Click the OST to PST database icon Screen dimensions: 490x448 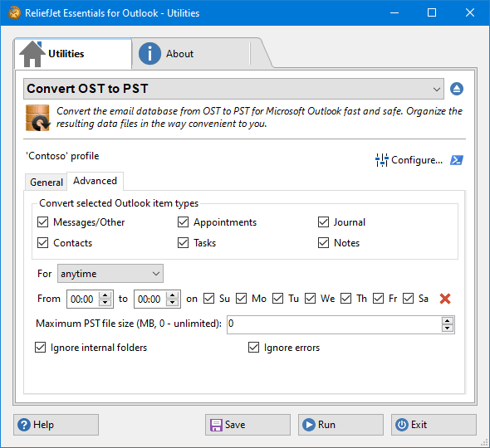click(x=38, y=118)
